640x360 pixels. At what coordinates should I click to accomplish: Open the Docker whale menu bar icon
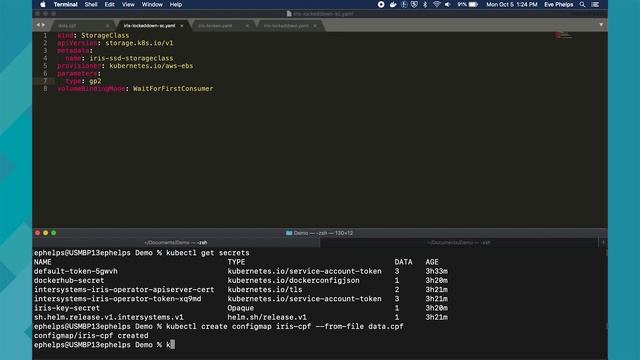point(393,4)
